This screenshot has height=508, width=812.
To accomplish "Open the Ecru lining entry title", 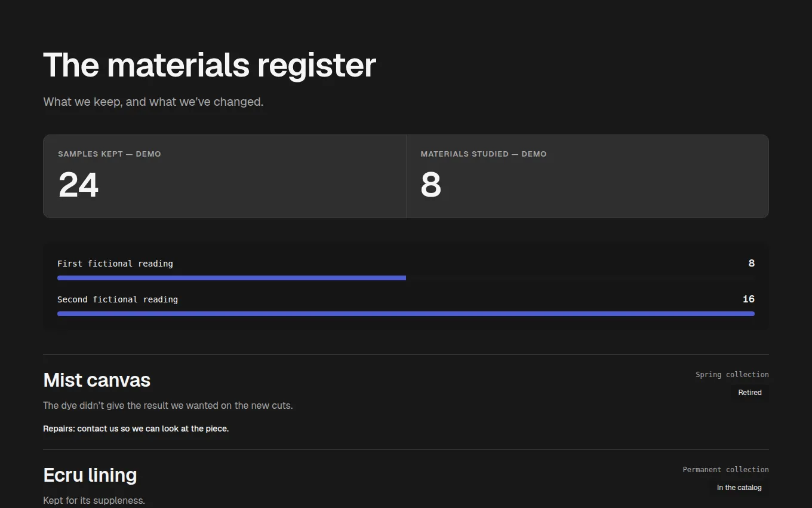I will click(90, 475).
